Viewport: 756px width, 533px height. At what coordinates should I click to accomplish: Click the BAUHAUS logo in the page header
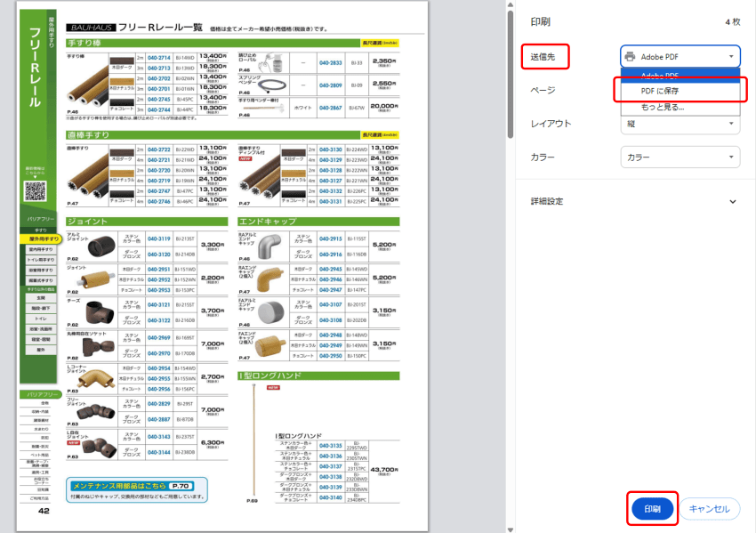(88, 28)
